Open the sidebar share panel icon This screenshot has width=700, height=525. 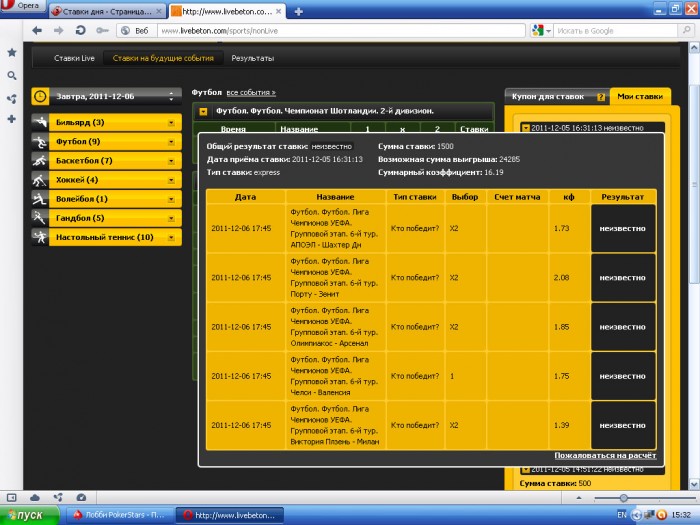12,99
